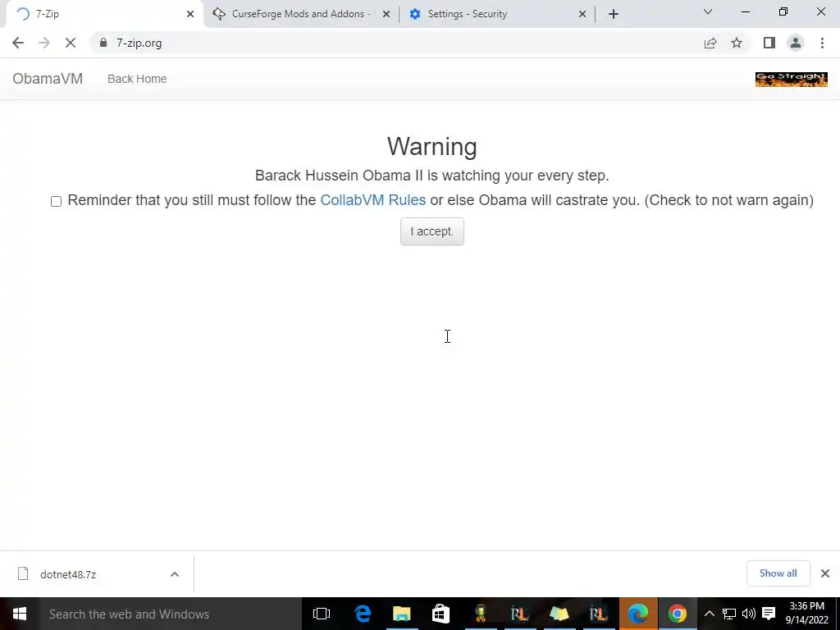The width and height of the screenshot is (840, 630).
Task: Open the Chrome profile avatar
Action: tap(796, 43)
